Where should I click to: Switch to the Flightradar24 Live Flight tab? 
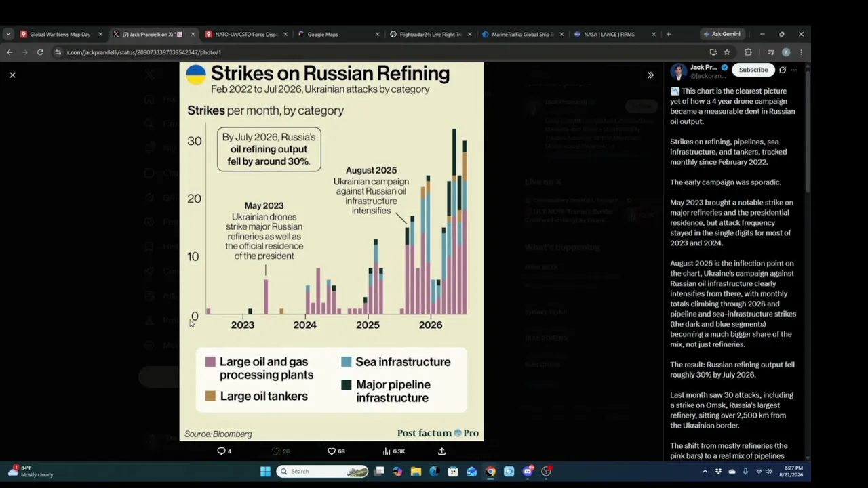(431, 34)
